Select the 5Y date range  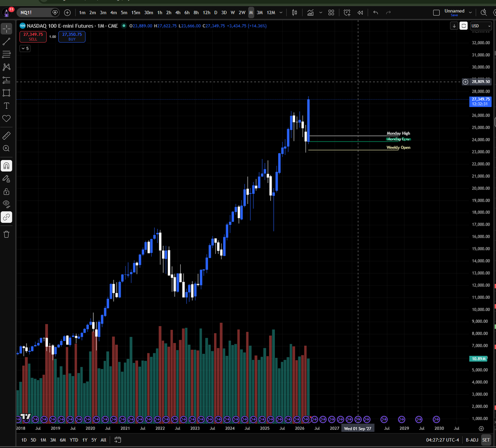point(94,440)
